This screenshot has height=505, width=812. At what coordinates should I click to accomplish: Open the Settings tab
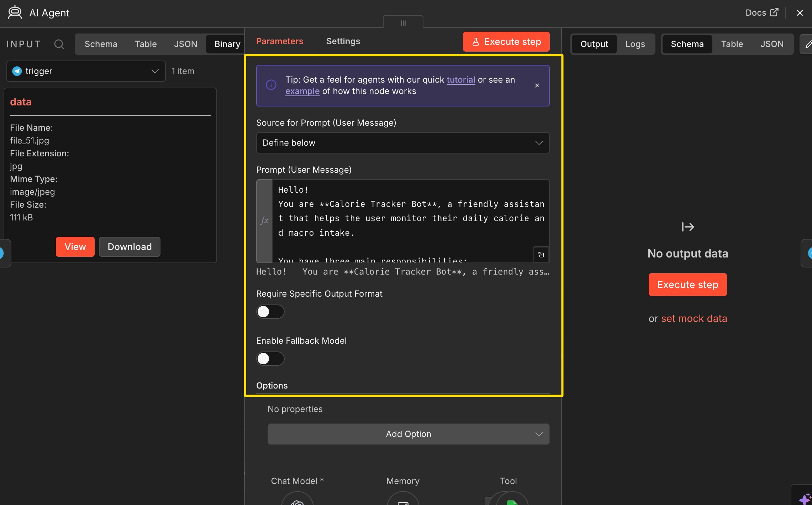click(x=343, y=41)
